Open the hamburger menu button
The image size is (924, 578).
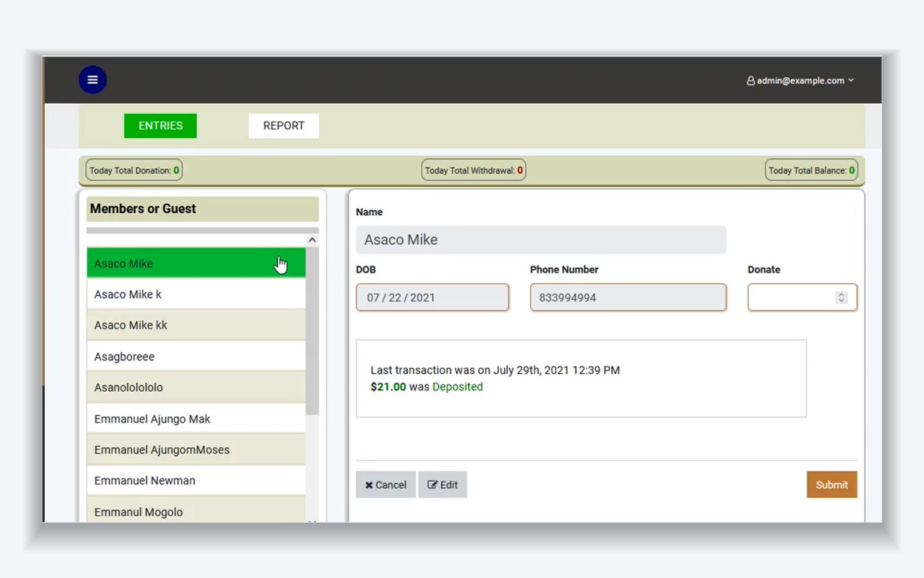(x=92, y=80)
